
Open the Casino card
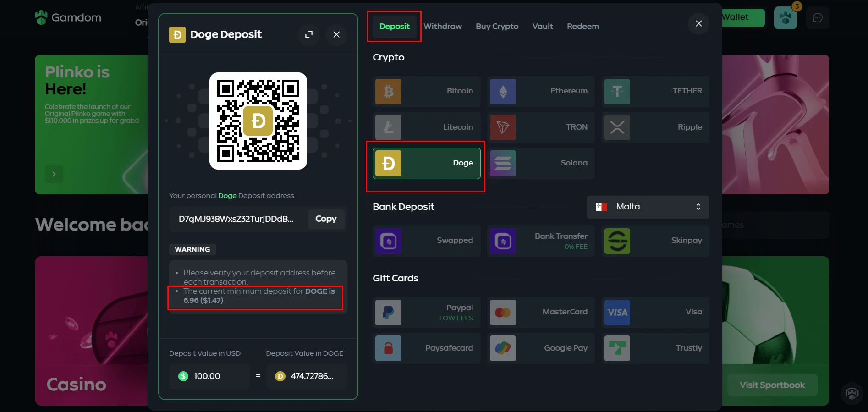pos(92,330)
